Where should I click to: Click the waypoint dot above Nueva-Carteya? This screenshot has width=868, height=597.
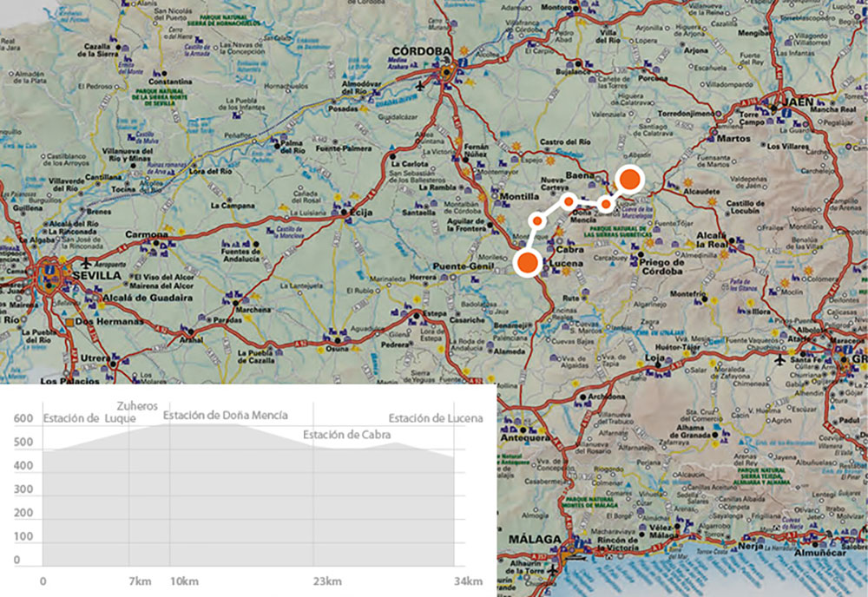pyautogui.click(x=569, y=201)
